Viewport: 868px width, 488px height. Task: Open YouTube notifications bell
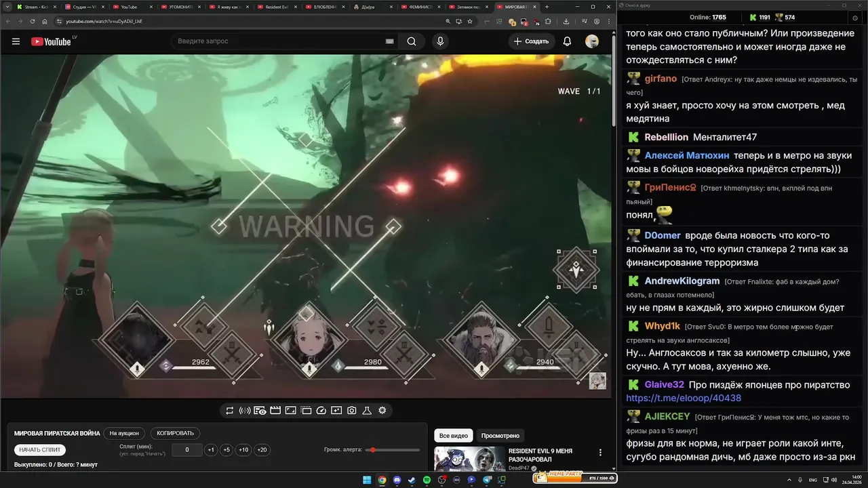pos(567,41)
